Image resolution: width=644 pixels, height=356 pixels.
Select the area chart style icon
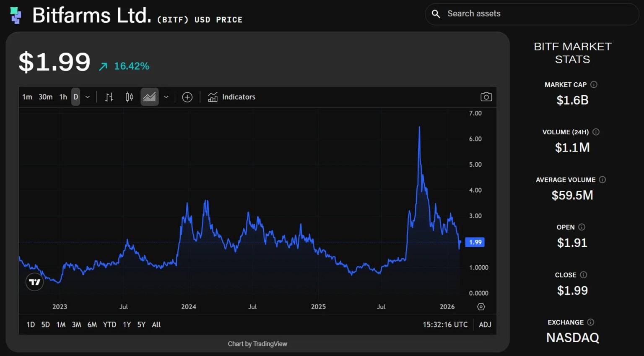[149, 97]
